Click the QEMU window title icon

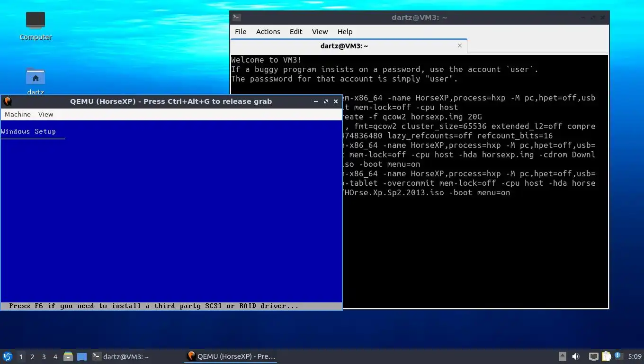[x=7, y=101]
